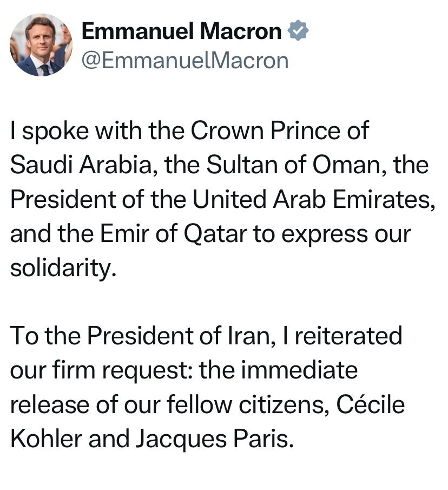Click "United Arab Emirates" in the tweet

312,199
